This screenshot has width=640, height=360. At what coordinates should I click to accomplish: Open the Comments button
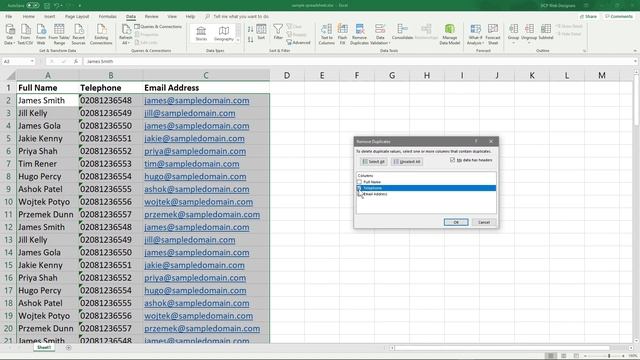(x=619, y=16)
